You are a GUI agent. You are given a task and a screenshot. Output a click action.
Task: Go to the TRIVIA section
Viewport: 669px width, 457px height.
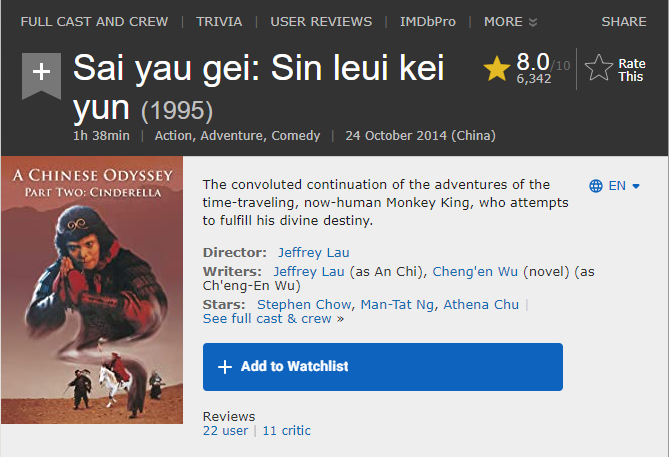coord(219,21)
